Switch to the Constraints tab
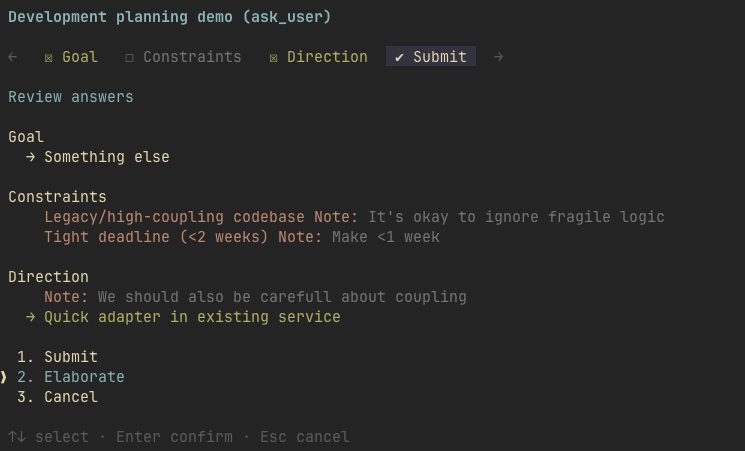 (x=183, y=57)
